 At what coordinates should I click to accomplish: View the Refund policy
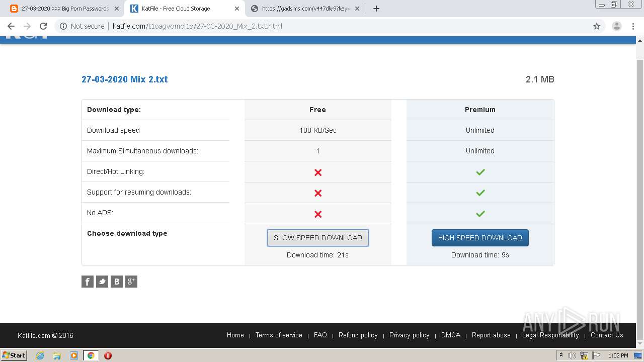[x=358, y=335]
